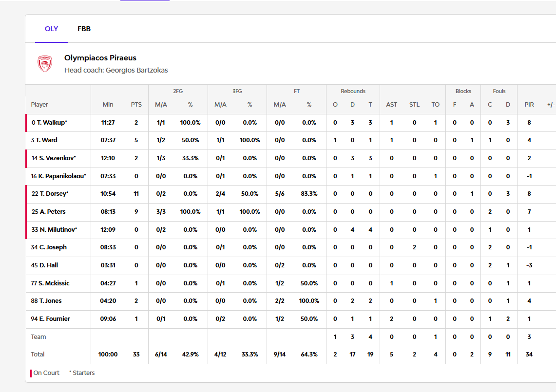
Task: Click S. Vezenkov's 2FG percentage 33.3%
Action: (x=191, y=158)
